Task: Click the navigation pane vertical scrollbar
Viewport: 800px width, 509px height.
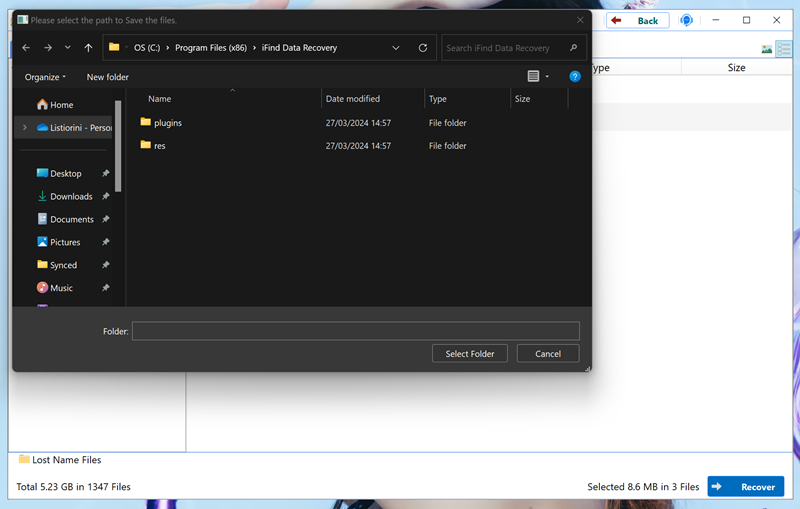Action: (119, 145)
